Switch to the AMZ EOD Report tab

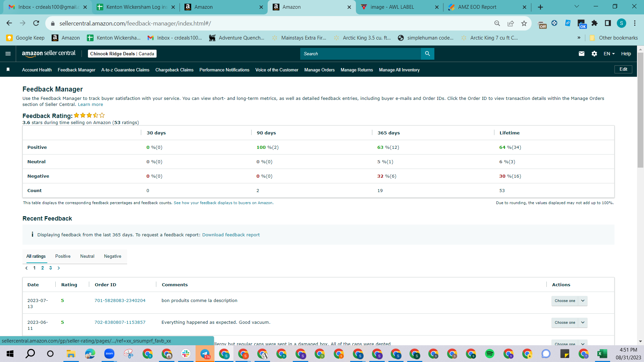click(x=488, y=7)
